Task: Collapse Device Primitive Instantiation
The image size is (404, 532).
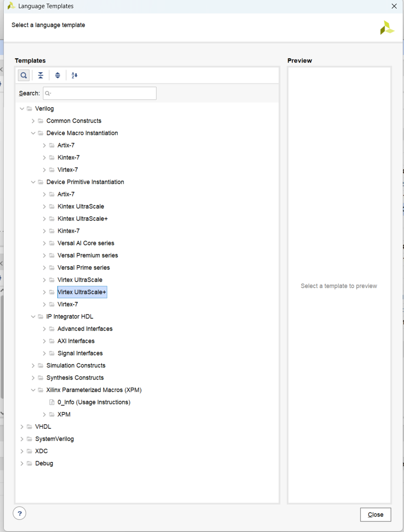Action: tap(33, 182)
